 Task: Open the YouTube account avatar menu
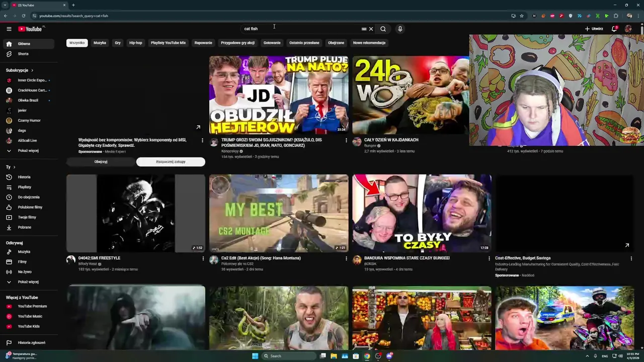click(x=628, y=29)
